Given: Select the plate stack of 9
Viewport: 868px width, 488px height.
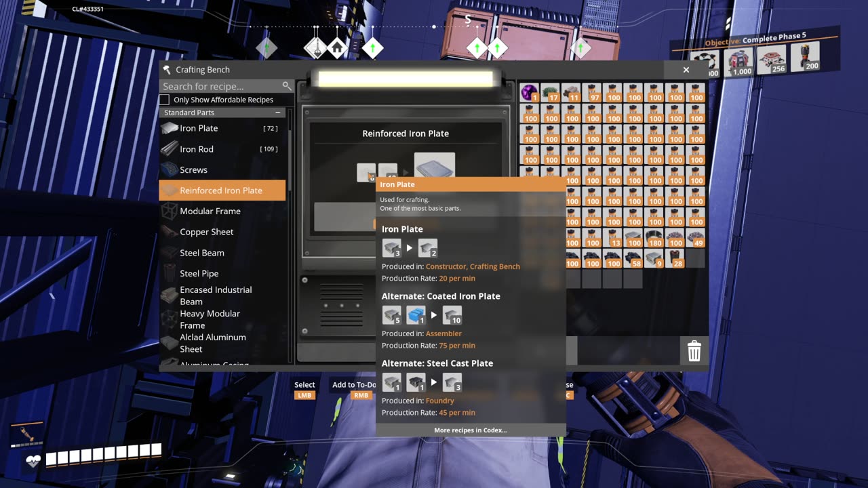Looking at the screenshot, I should point(654,259).
